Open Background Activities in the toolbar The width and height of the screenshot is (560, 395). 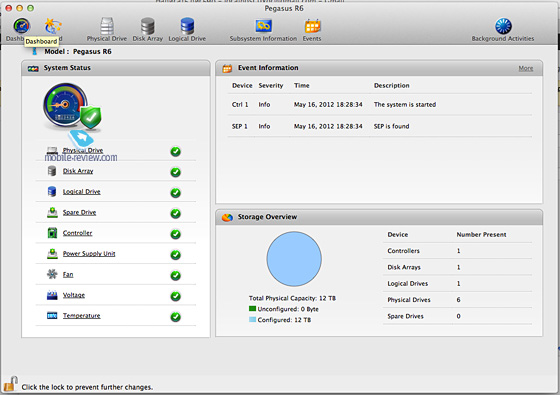click(x=503, y=30)
